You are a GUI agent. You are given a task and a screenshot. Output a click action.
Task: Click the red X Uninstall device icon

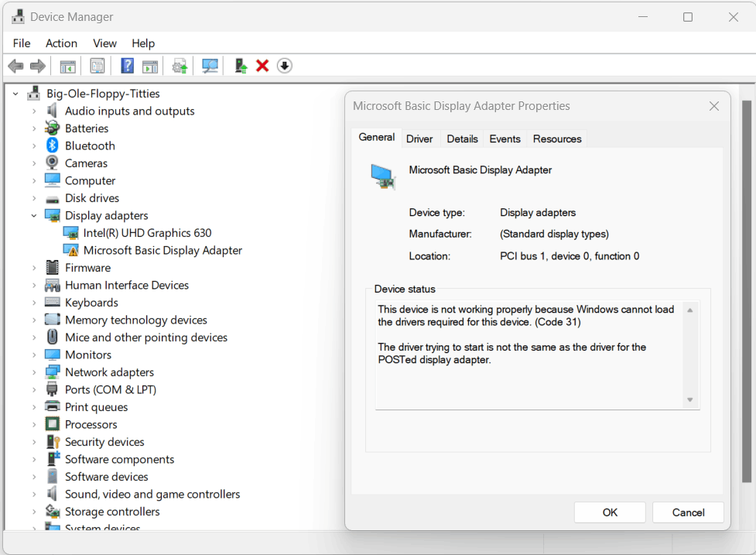coord(262,66)
